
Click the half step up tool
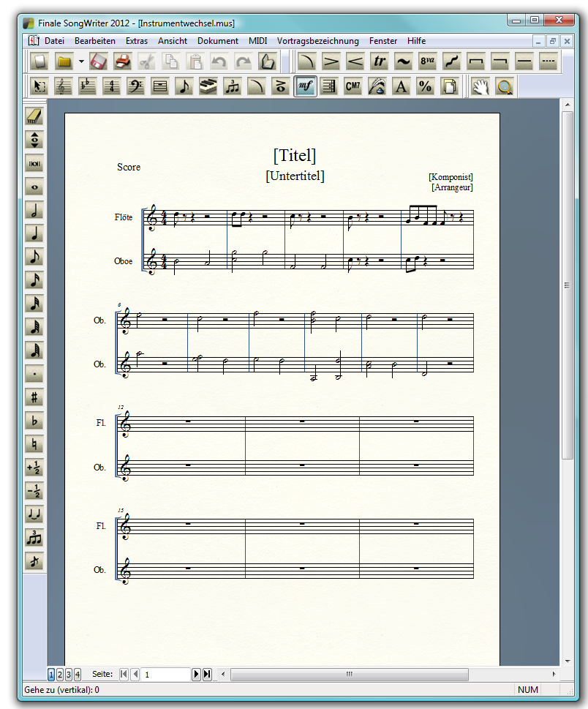coord(35,468)
